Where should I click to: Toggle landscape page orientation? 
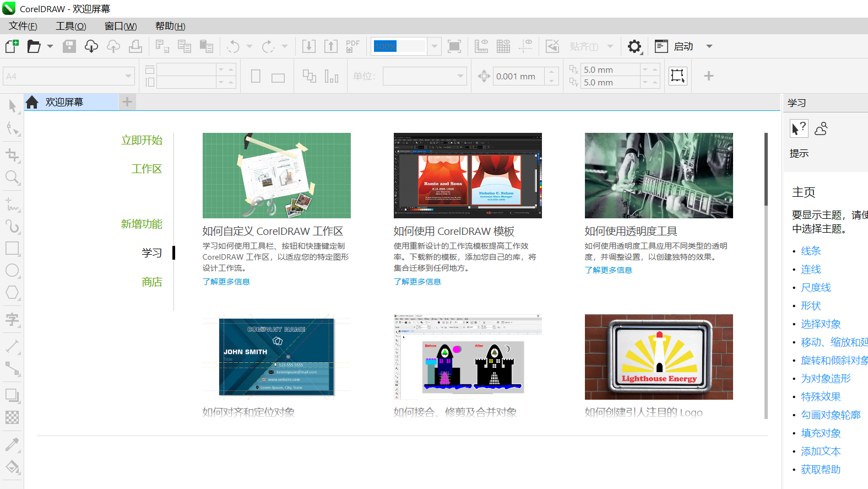click(278, 77)
